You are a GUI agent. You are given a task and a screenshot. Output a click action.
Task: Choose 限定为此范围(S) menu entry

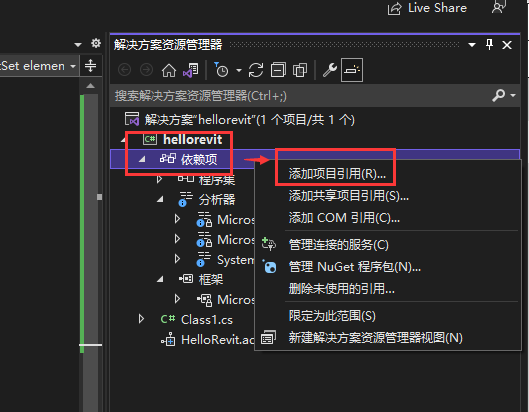332,316
